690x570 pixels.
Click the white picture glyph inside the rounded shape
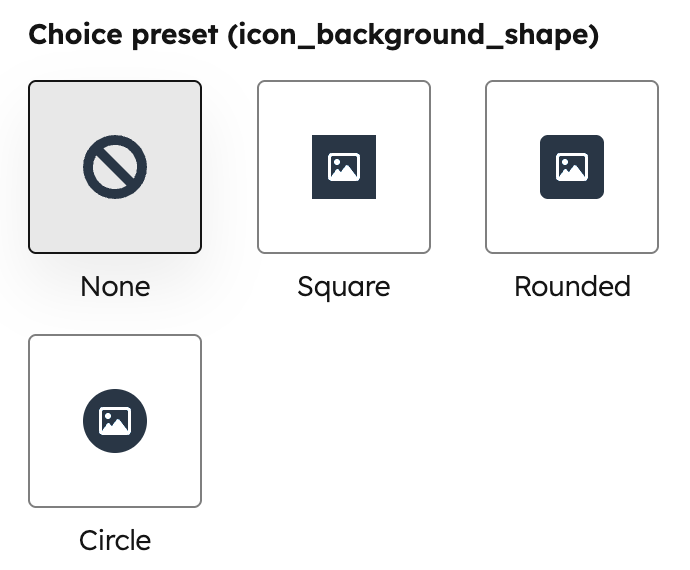pyautogui.click(x=572, y=167)
